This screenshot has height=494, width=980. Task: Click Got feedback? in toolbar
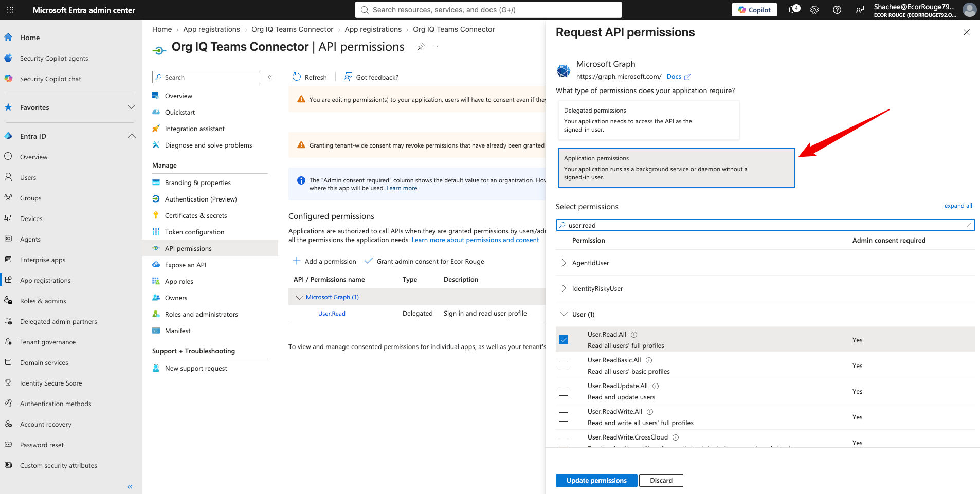coord(371,77)
